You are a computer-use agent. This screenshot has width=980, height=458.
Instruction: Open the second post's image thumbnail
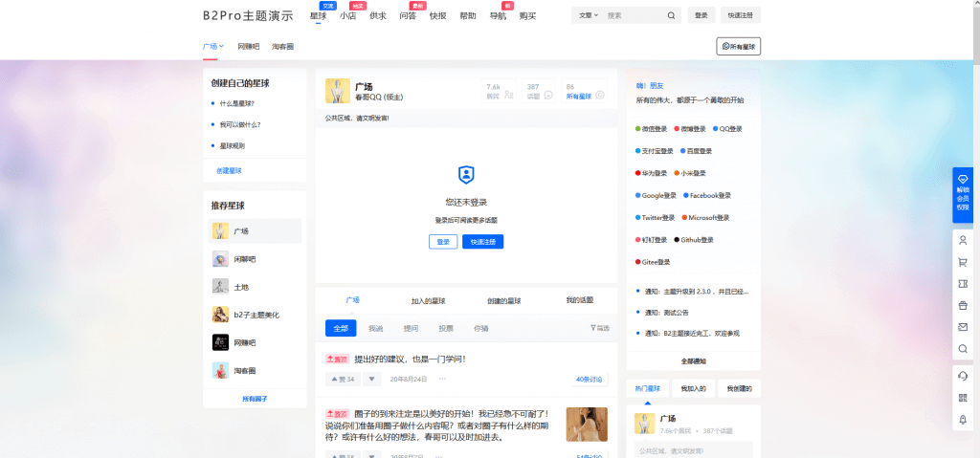[x=587, y=425]
